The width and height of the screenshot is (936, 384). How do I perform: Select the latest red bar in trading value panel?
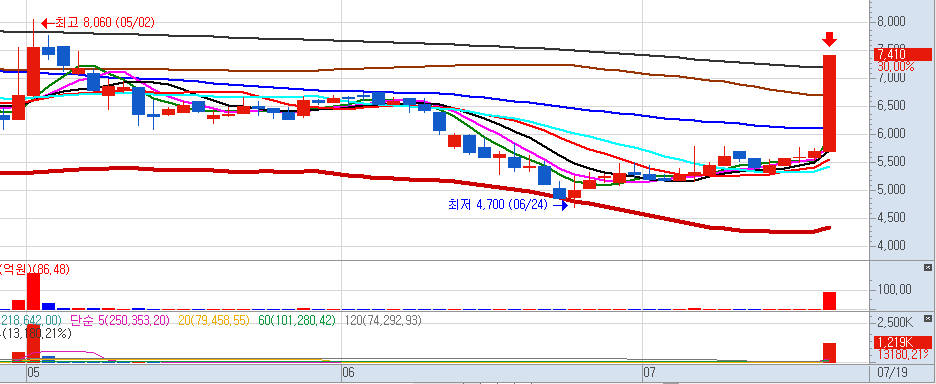830,301
